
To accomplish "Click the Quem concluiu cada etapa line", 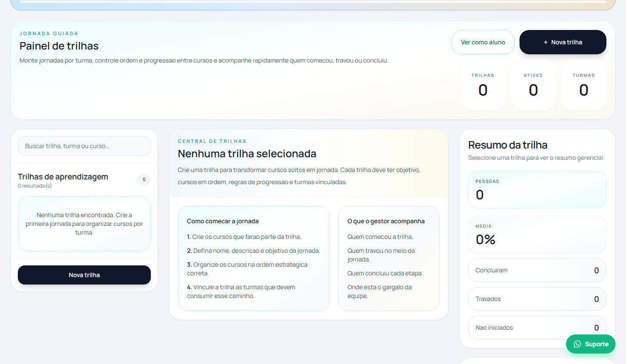I will tap(385, 273).
